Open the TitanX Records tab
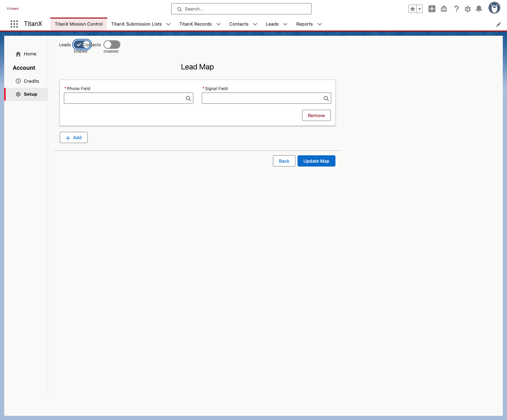The height and width of the screenshot is (420, 507). pos(195,24)
